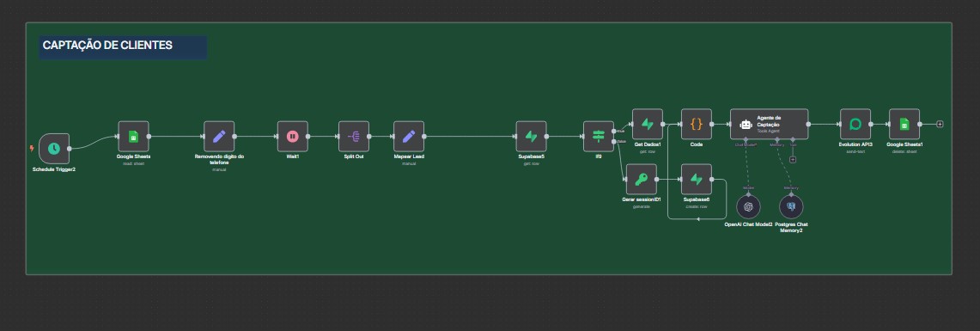Open the Mapear Lead edit node
Screen dimensions: 980x331
tap(409, 137)
